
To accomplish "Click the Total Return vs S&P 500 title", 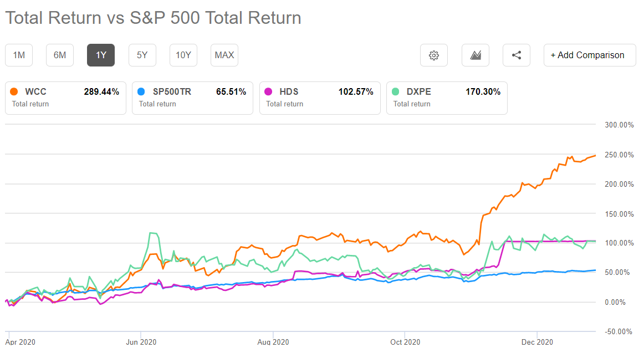I will tap(153, 18).
